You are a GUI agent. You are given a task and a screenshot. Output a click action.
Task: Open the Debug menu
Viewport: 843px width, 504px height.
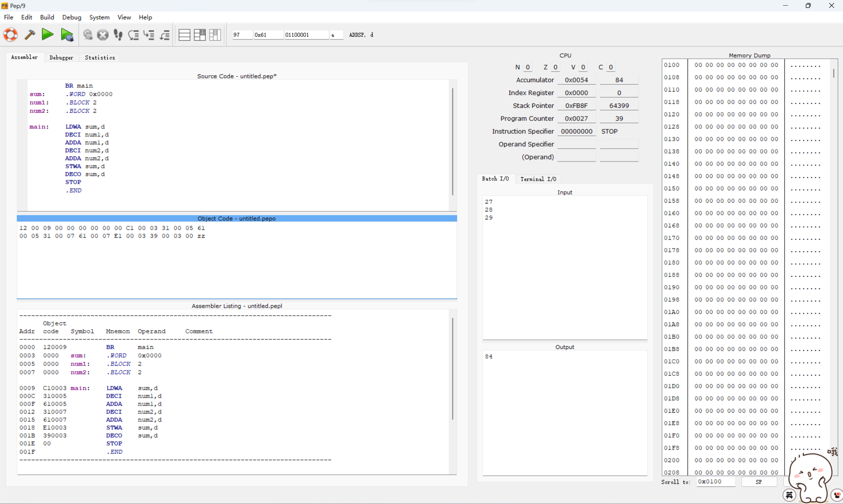(72, 17)
